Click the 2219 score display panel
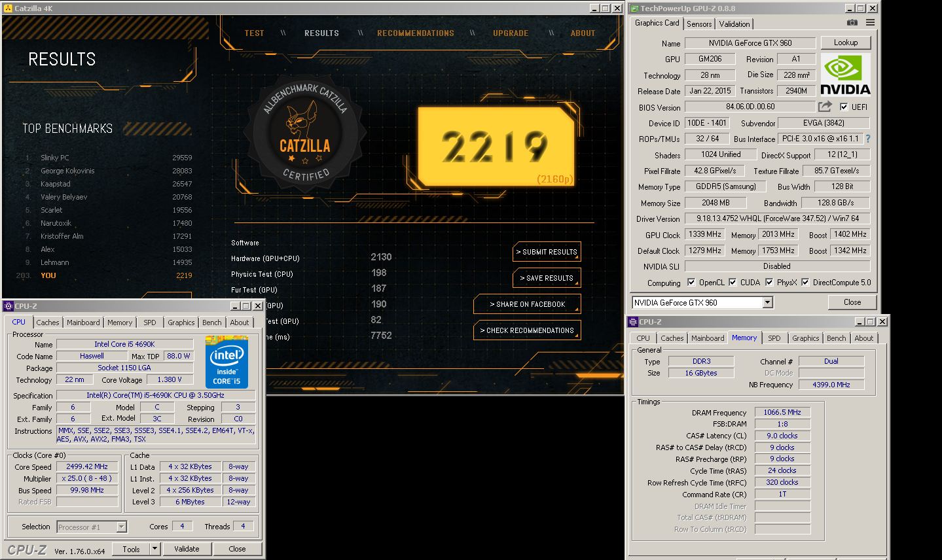Viewport: 942px width, 560px height. tap(496, 146)
